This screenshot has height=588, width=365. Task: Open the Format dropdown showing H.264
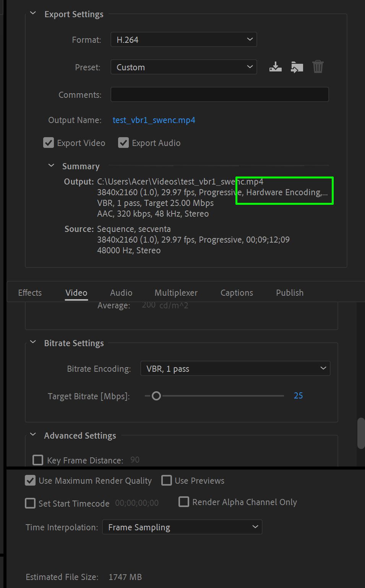(184, 40)
